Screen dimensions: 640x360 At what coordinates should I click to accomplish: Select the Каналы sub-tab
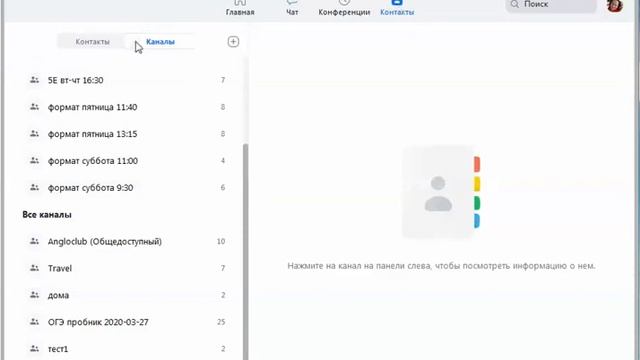pyautogui.click(x=160, y=42)
